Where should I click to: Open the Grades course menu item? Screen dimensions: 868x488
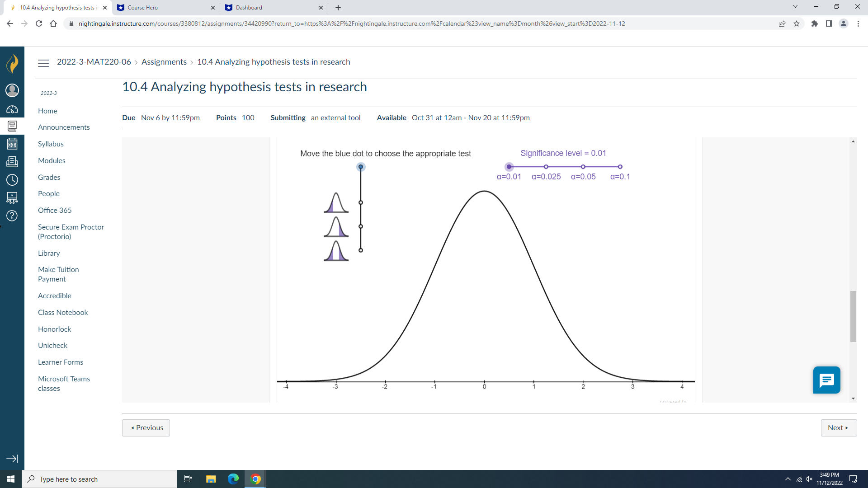coord(49,177)
